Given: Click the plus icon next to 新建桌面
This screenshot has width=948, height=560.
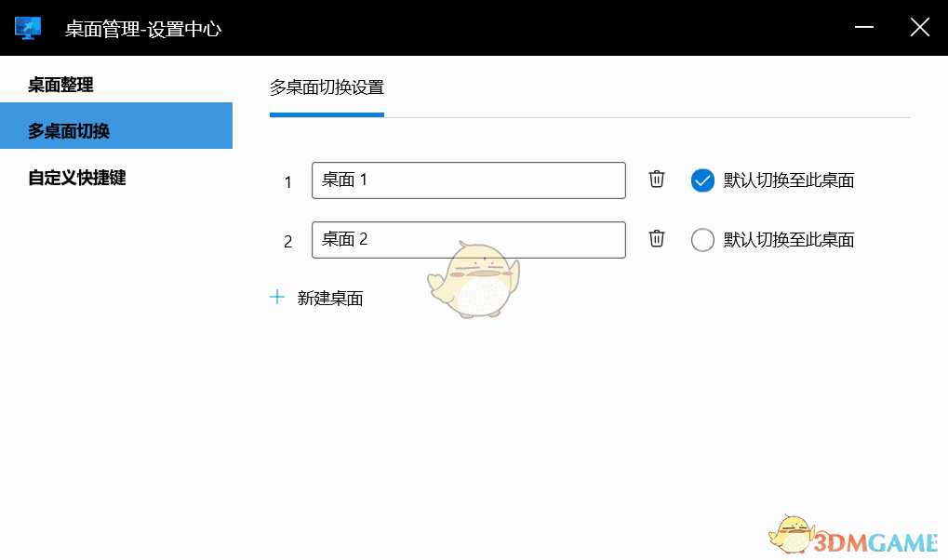Looking at the screenshot, I should 277,297.
